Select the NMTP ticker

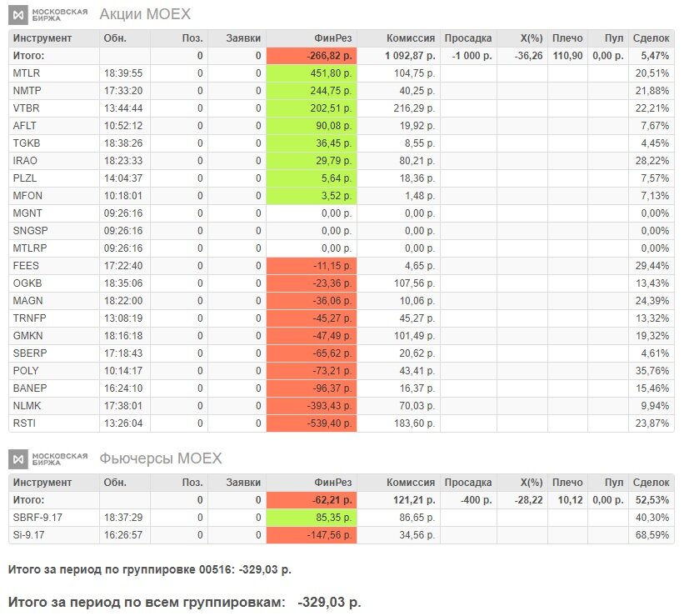click(27, 91)
